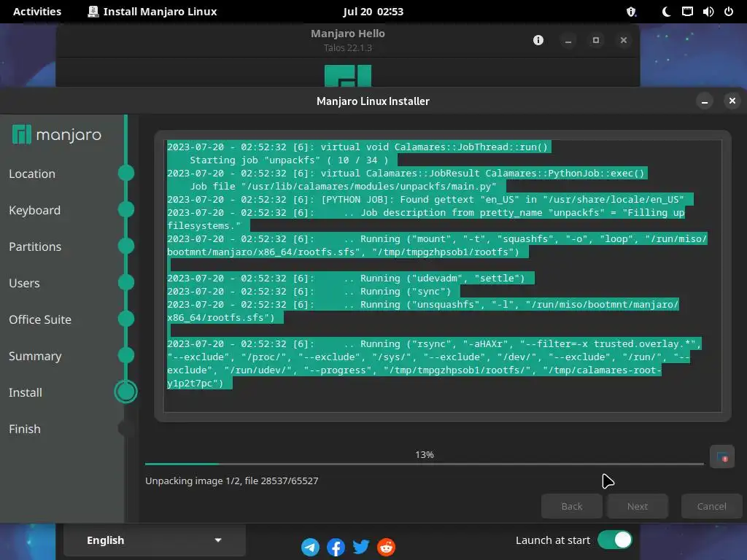Viewport: 747px width, 560px height.
Task: Open the Facebook link icon
Action: coord(336,547)
